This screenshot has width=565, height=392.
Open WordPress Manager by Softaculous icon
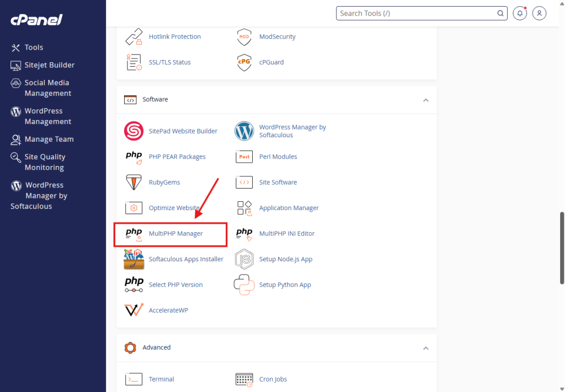click(x=244, y=131)
